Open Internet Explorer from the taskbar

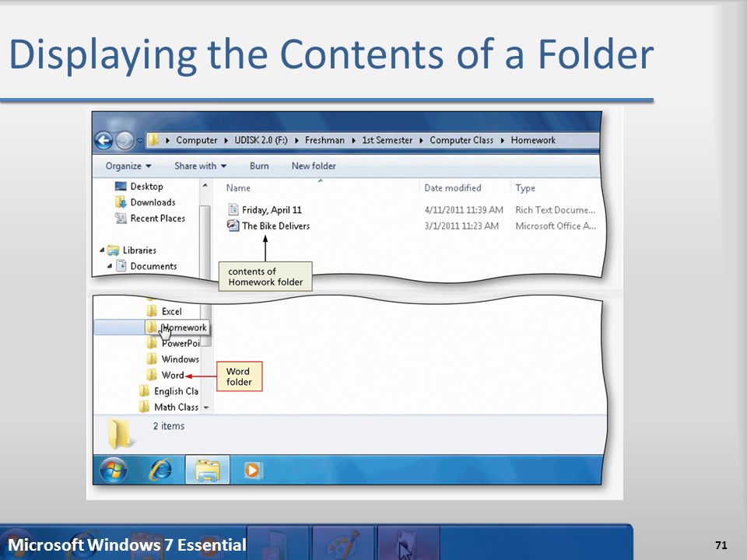[x=161, y=470]
